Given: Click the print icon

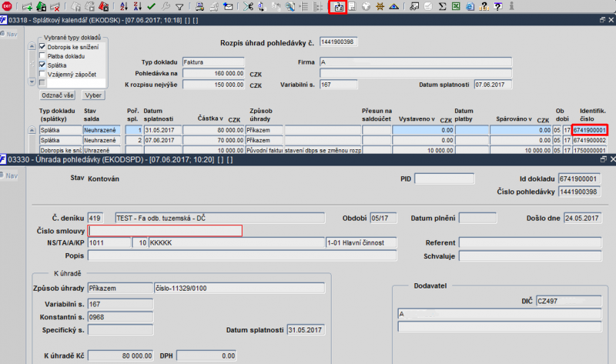Looking at the screenshot, I should 199,6.
